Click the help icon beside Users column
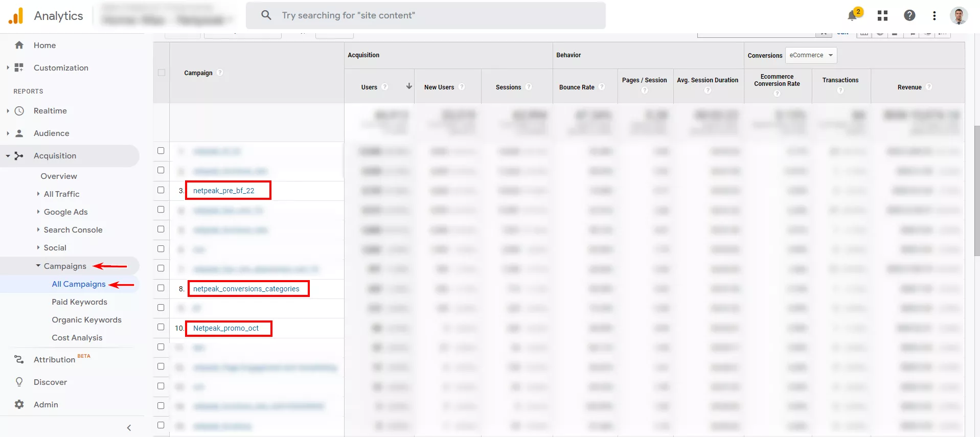 [385, 87]
